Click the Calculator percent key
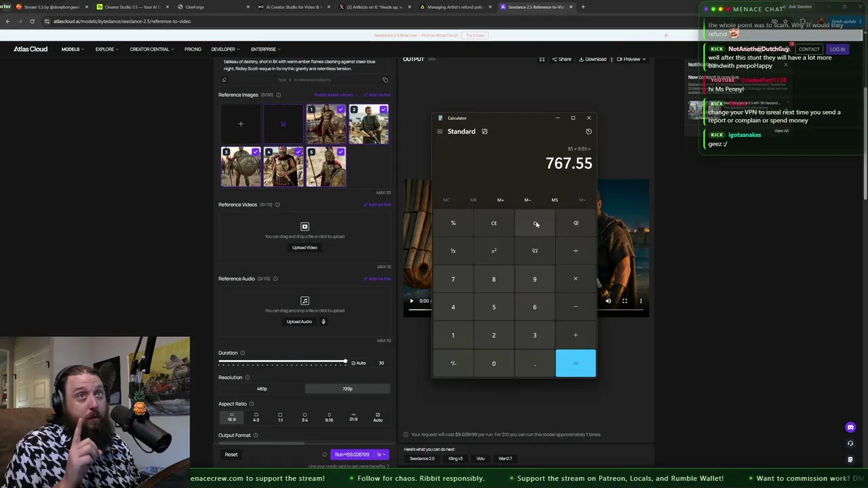The width and height of the screenshot is (868, 488). [453, 223]
